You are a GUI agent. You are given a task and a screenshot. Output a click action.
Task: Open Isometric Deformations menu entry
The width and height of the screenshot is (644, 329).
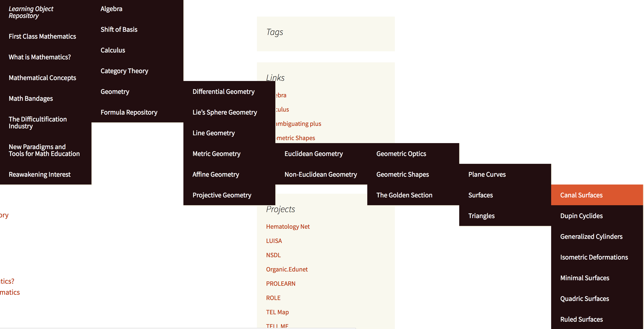(594, 257)
